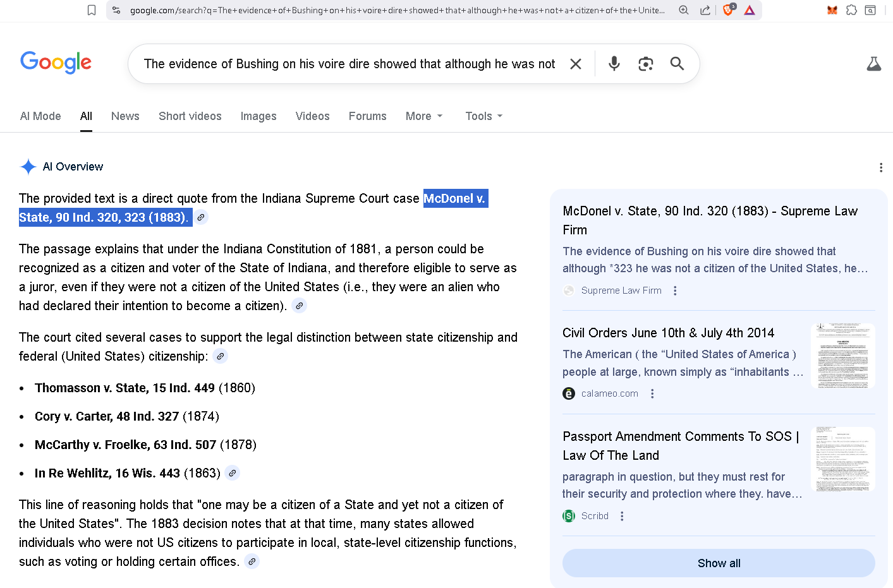This screenshot has height=588, width=893.
Task: Click the magnifying glass search button
Action: [x=677, y=64]
